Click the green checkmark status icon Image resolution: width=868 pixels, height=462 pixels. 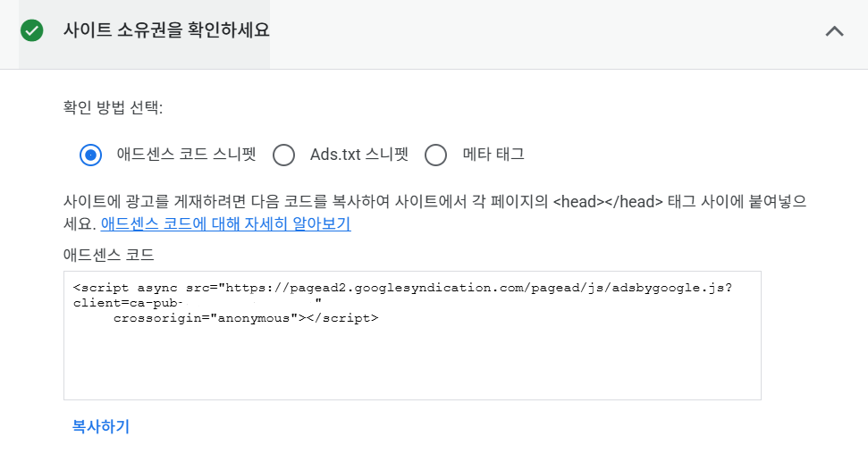pos(32,30)
